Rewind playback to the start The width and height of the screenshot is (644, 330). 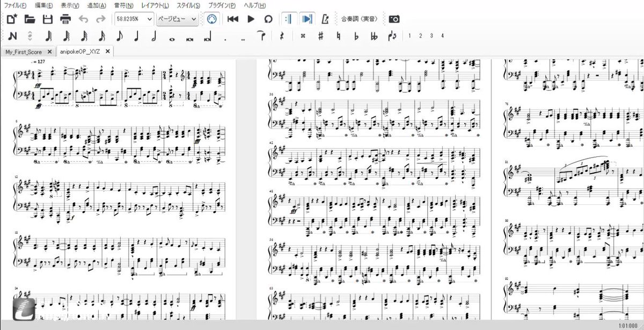pyautogui.click(x=233, y=19)
